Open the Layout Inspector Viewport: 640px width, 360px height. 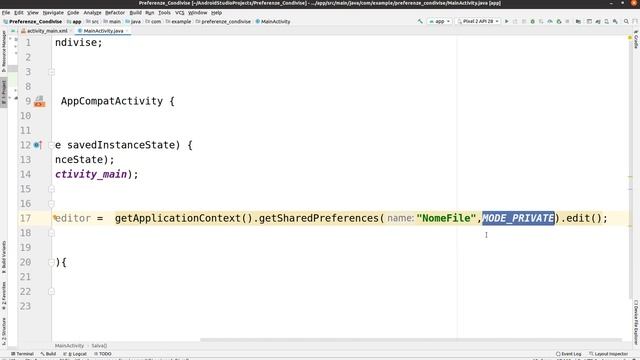[x=608, y=354]
